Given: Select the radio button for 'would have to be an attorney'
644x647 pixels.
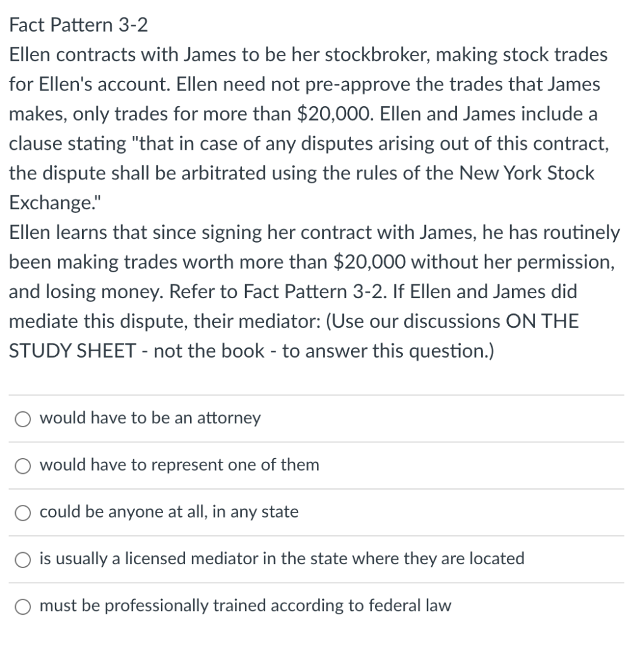Looking at the screenshot, I should [23, 418].
